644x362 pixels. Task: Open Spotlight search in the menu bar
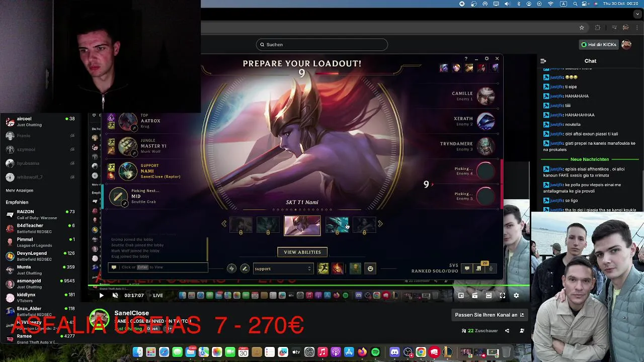tap(574, 4)
